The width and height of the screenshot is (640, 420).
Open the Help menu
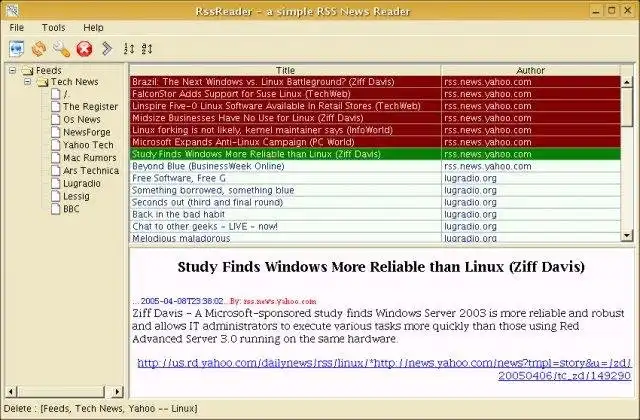click(93, 28)
